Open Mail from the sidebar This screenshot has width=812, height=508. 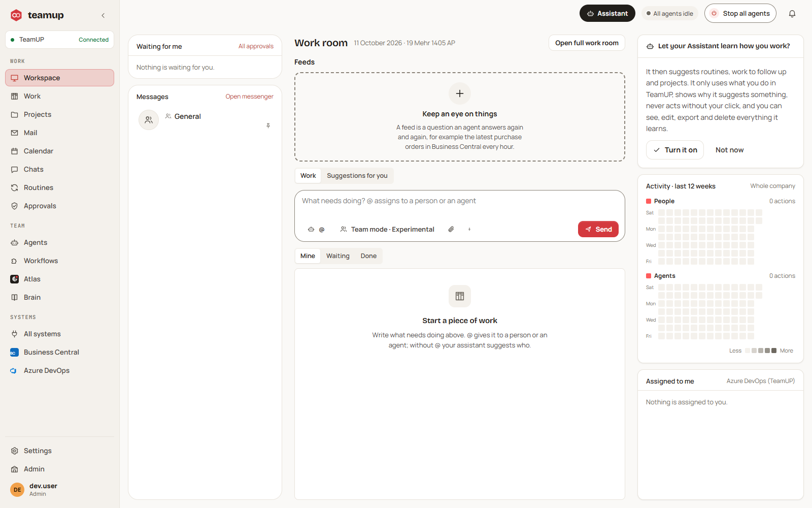click(x=59, y=133)
